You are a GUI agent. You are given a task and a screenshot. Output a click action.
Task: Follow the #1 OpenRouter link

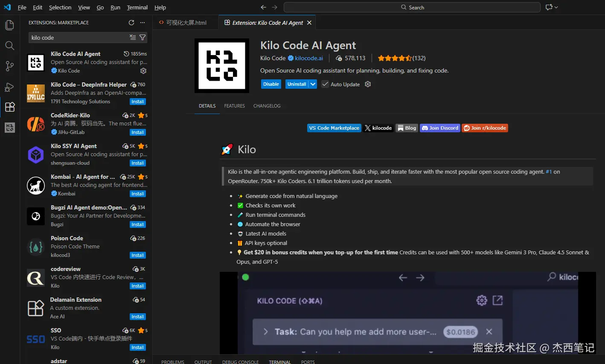coord(549,172)
